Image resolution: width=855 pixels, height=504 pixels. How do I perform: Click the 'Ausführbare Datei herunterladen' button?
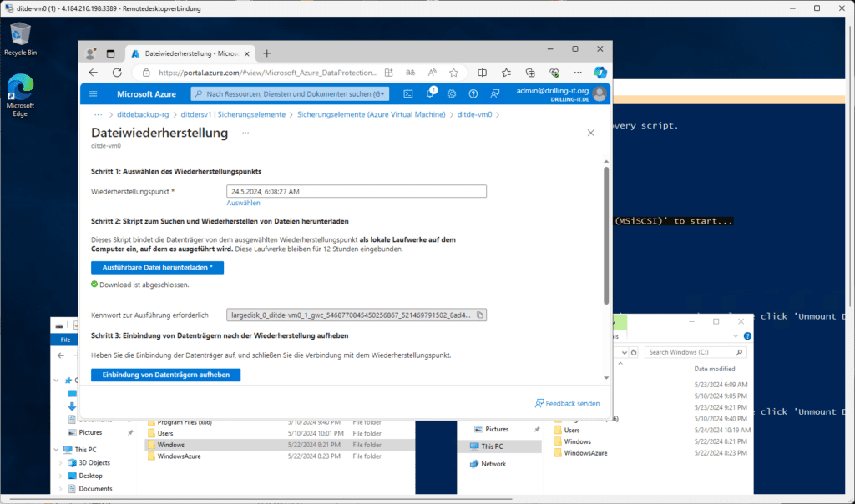pos(157,268)
